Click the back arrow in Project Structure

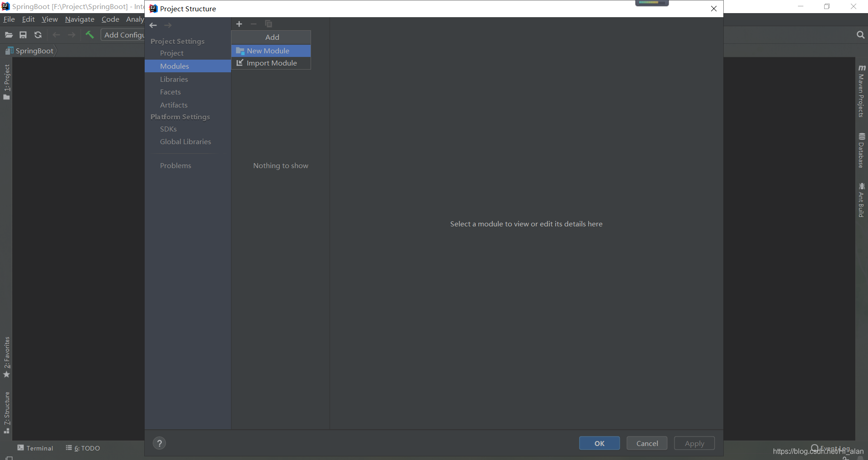pos(153,25)
